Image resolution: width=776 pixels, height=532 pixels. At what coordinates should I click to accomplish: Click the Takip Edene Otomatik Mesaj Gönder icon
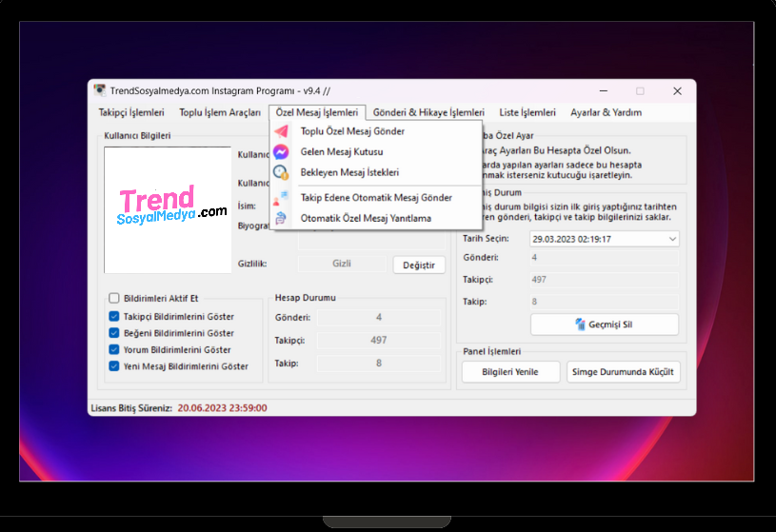click(282, 198)
